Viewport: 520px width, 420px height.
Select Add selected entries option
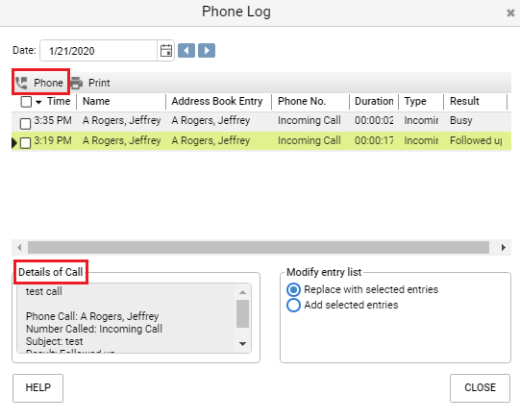(x=293, y=305)
